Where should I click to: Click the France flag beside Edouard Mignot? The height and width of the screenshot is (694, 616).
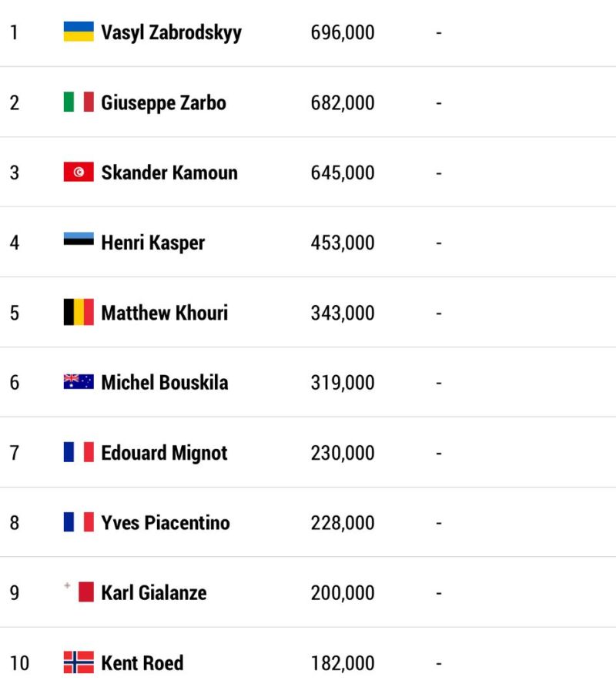pyautogui.click(x=79, y=452)
